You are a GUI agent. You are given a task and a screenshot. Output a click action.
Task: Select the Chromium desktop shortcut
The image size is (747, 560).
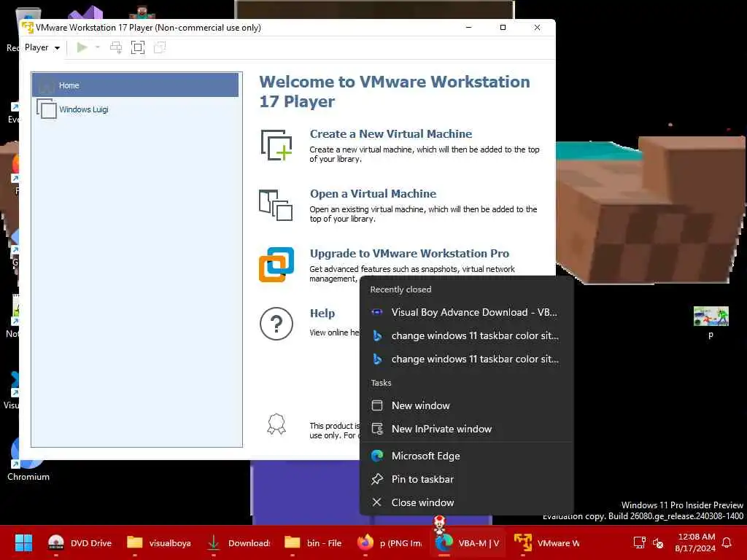28,459
